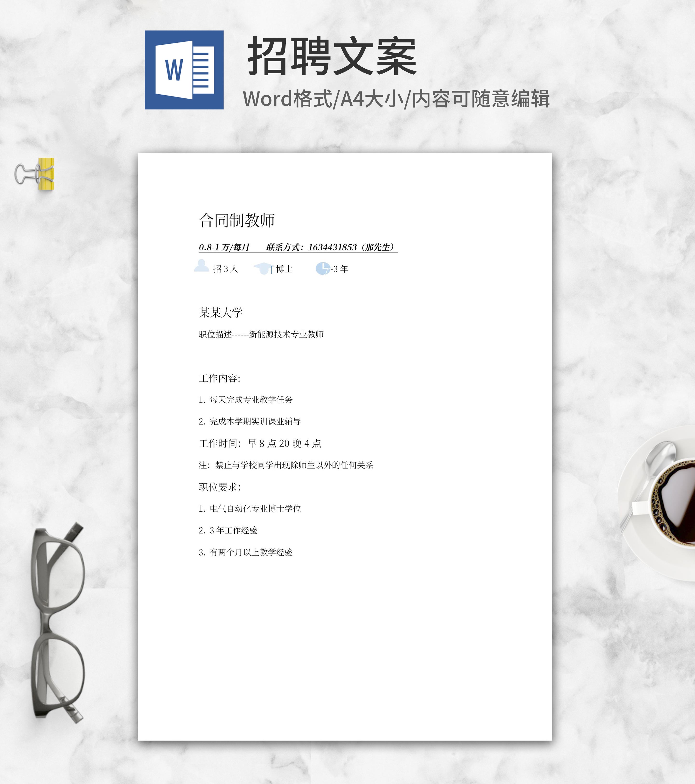The image size is (695, 784).
Task: Click the 工作时间 早8点20 line
Action: coord(260,443)
